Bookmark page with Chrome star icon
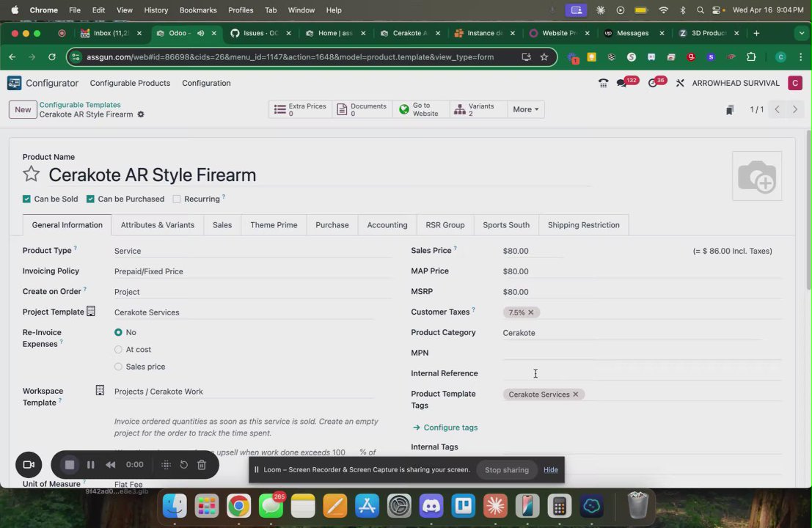The height and width of the screenshot is (528, 812). [544, 57]
